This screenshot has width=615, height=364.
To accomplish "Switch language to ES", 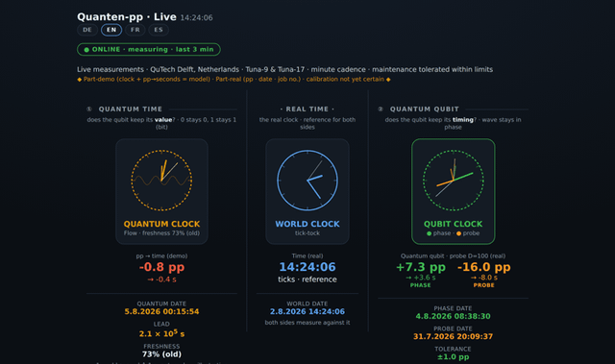I will 159,30.
